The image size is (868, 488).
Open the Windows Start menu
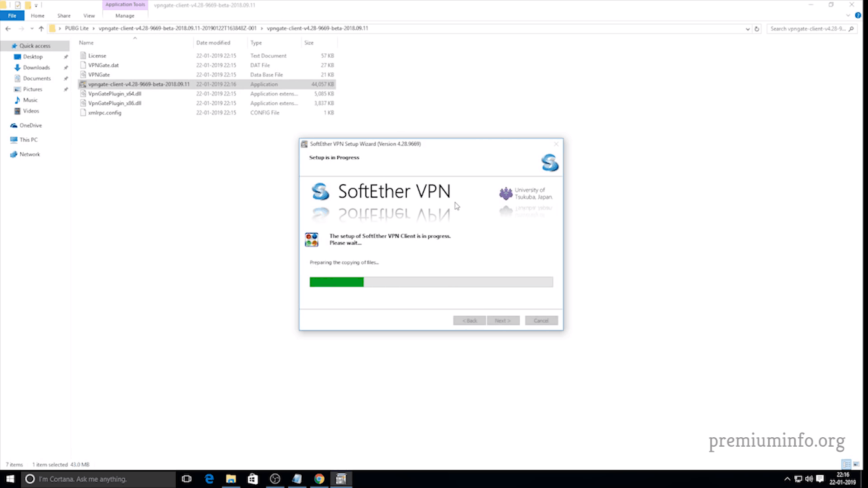tap(11, 479)
